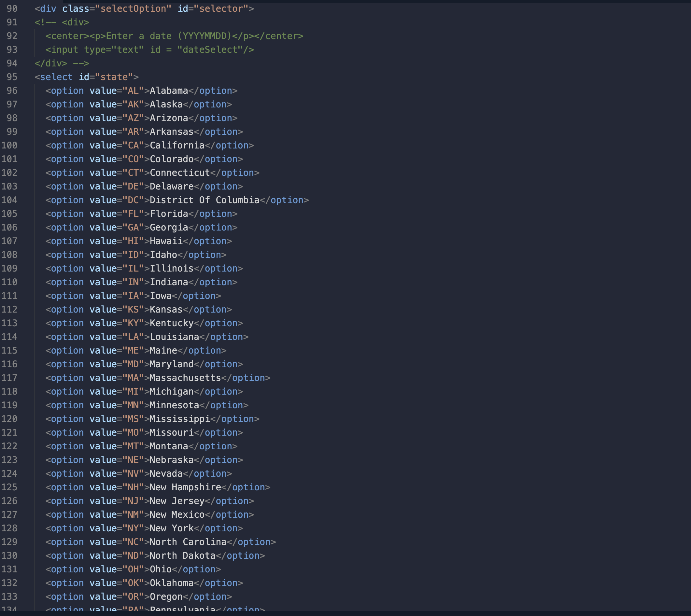Click on North Carolina option text
Viewport: 691px width, 616px height.
pos(188,542)
